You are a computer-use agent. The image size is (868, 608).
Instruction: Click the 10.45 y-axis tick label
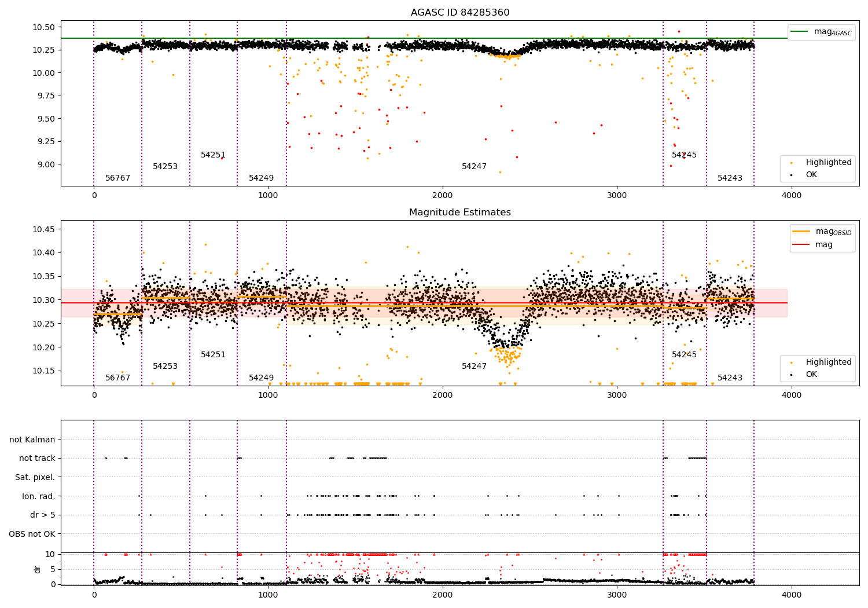pos(43,229)
